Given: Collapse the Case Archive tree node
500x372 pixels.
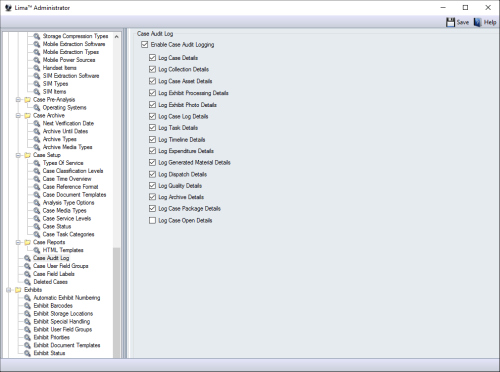Looking at the screenshot, I should pyautogui.click(x=18, y=116).
